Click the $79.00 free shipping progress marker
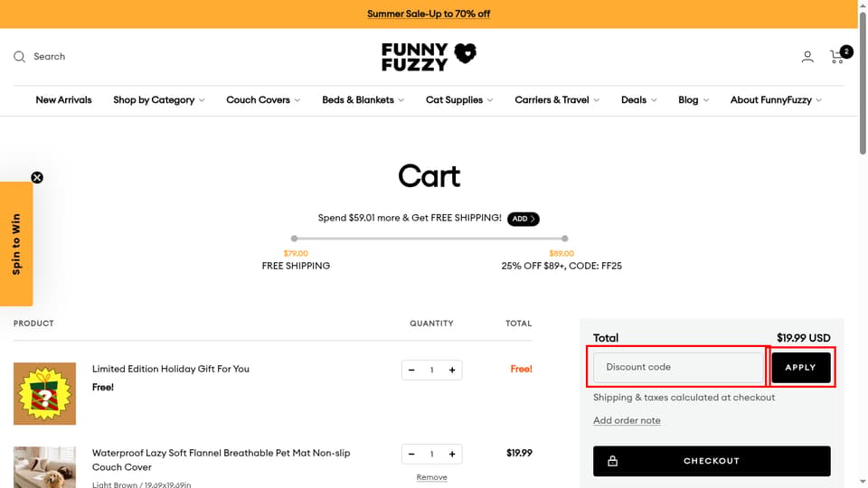 (x=295, y=239)
